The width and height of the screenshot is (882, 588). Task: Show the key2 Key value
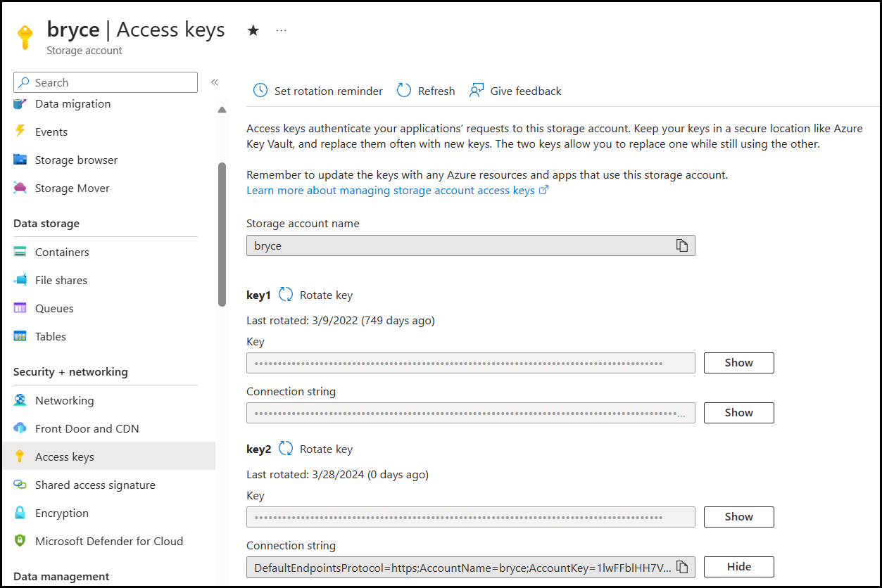pos(738,517)
